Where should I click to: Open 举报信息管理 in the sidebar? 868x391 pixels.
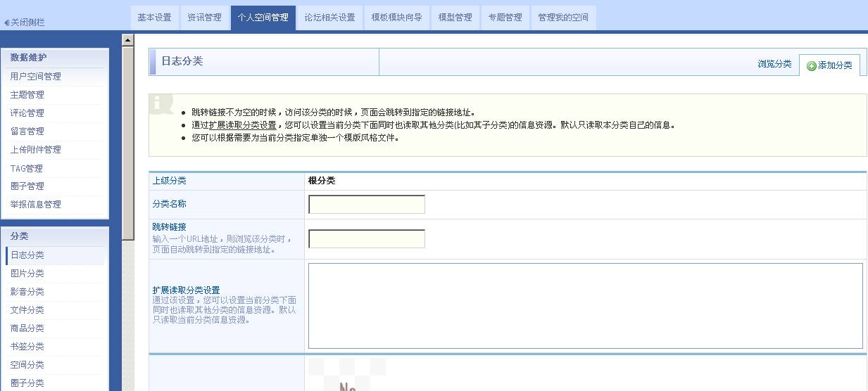coord(36,205)
